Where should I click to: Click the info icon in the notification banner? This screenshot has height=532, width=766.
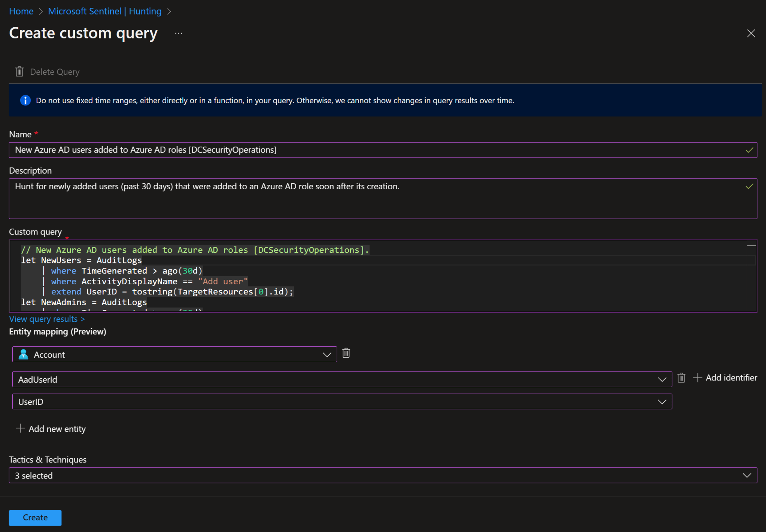pos(25,100)
